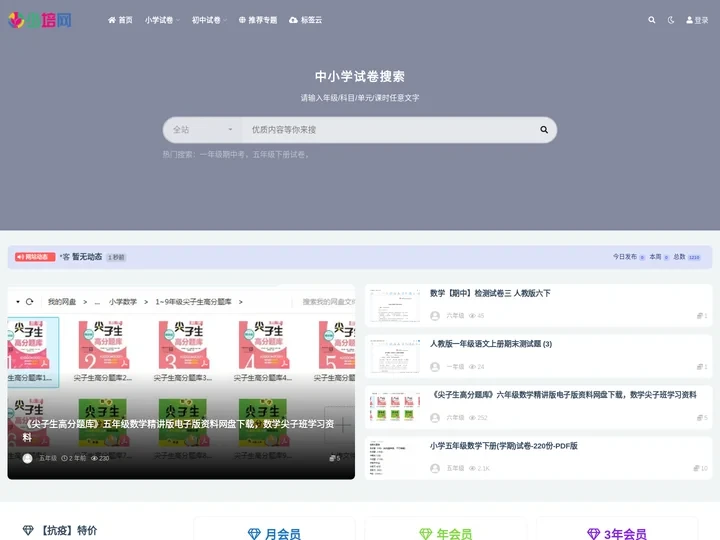Viewport: 720px width, 540px height.
Task: Click author avatar on featured slide
Action: coord(28,458)
